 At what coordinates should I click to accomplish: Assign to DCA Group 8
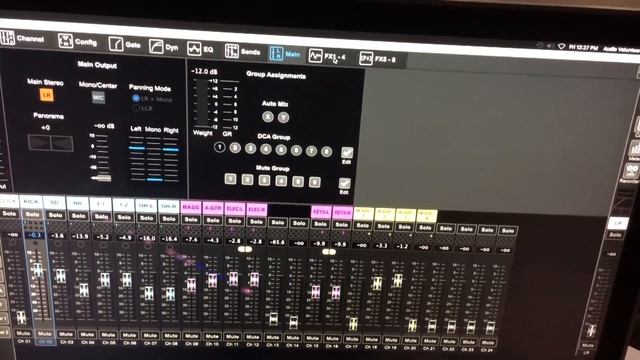327,152
